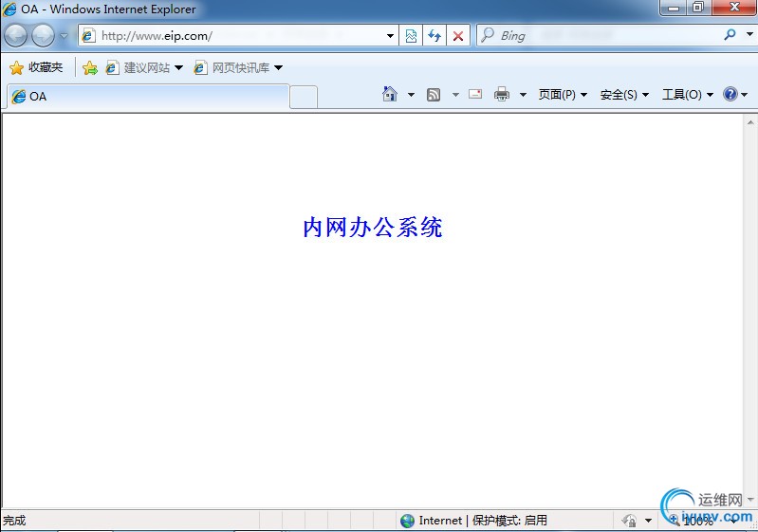The image size is (758, 532).
Task: Restore down the Internet Explorer window
Action: point(698,8)
